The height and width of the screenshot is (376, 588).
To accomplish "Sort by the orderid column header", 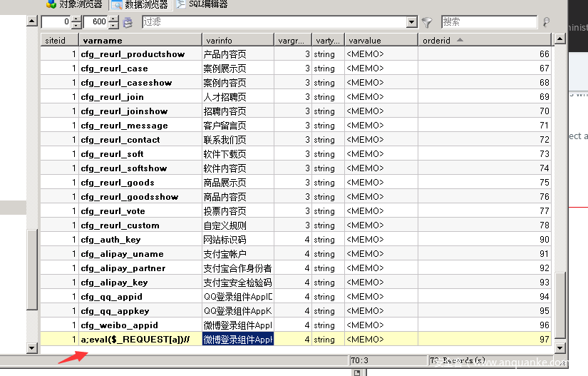I will coord(485,41).
